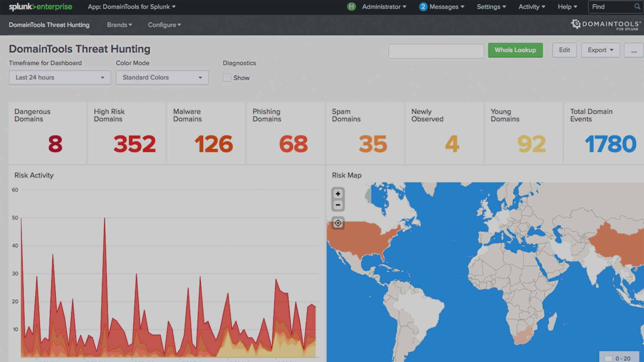
Task: Open the Brands navigation menu
Action: pyautogui.click(x=119, y=25)
